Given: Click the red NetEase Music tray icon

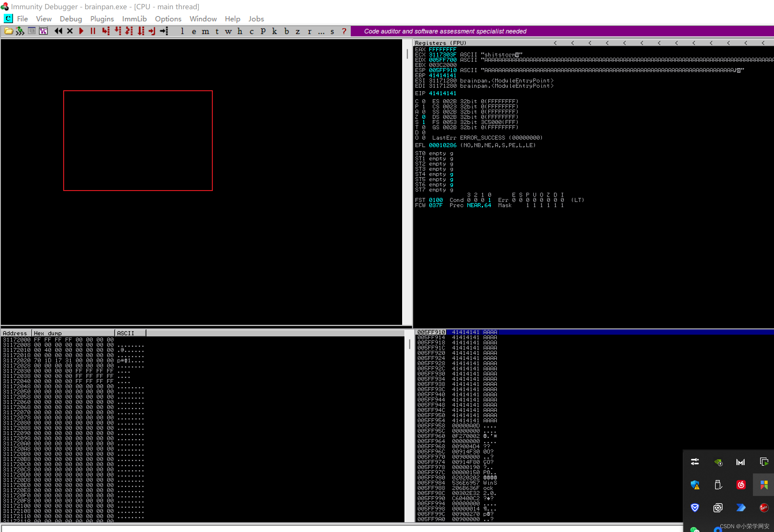Looking at the screenshot, I should pyautogui.click(x=741, y=485).
